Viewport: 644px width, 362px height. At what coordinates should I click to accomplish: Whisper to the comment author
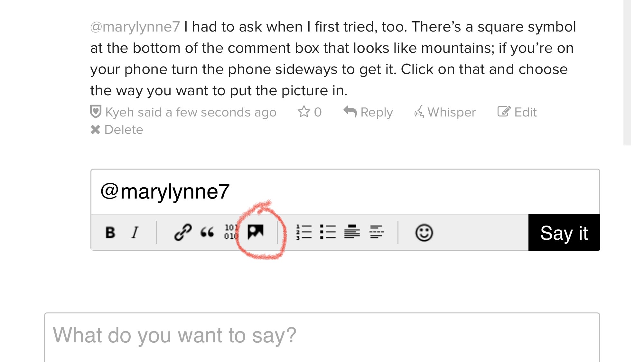coord(445,112)
